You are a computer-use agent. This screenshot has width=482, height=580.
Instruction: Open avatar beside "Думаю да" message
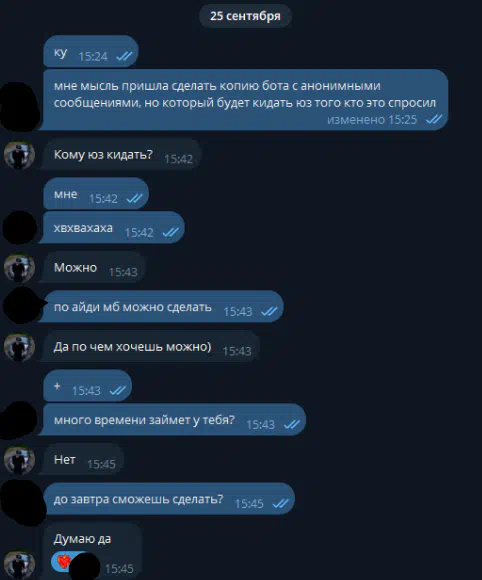19,565
